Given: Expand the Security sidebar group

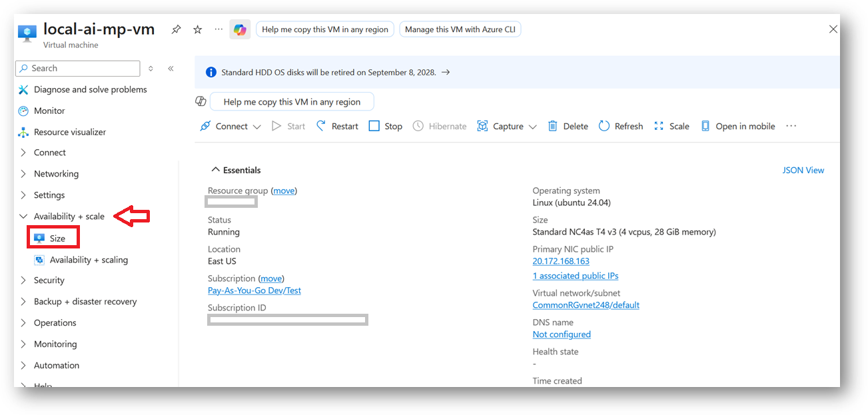Looking at the screenshot, I should tap(23, 280).
